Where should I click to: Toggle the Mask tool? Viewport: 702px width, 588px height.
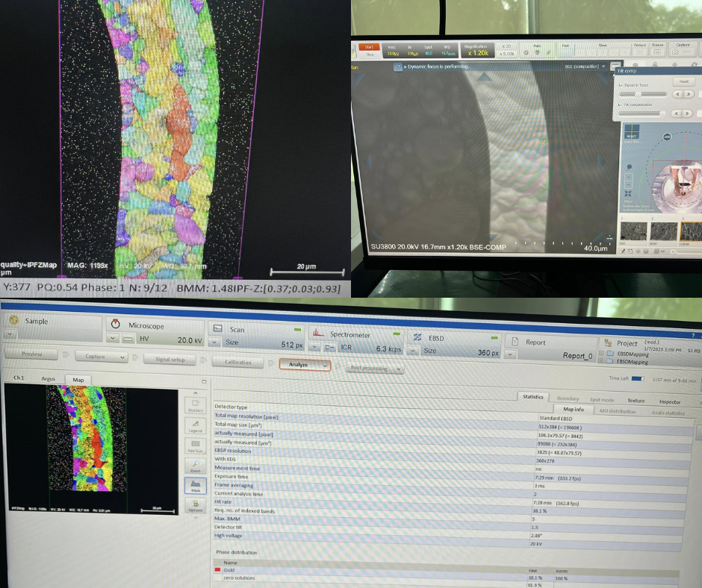tap(195, 486)
